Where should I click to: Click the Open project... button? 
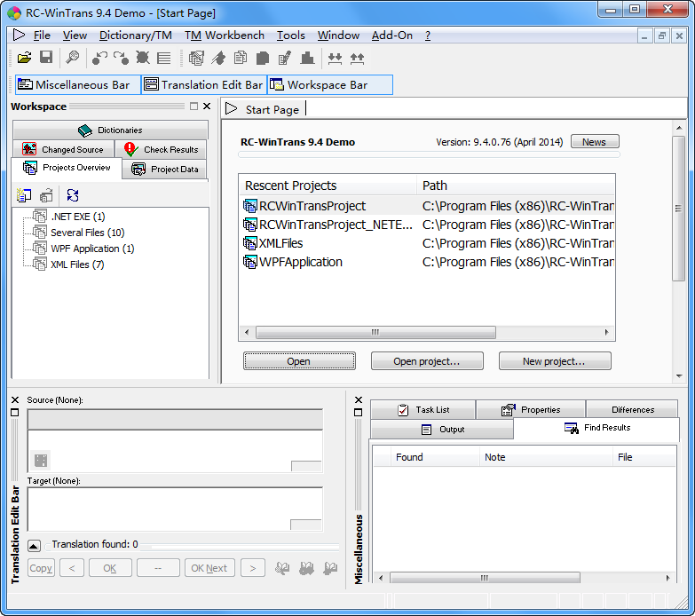(x=427, y=361)
